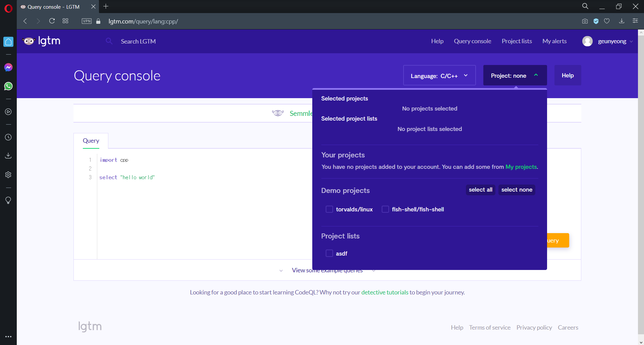Open the easy setup sliders icon
Viewport: 644px width, 345px height.
tap(635, 21)
